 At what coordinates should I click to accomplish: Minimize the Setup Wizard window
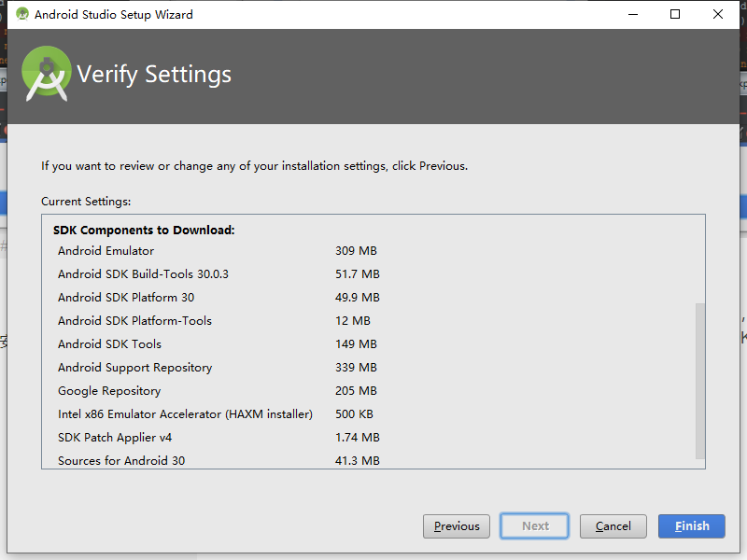[x=633, y=14]
